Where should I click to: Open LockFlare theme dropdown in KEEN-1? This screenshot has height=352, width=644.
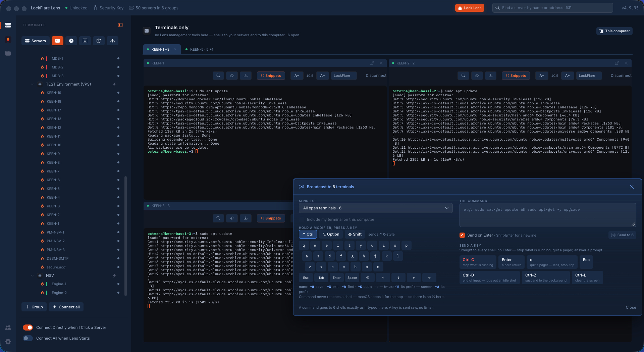click(x=344, y=76)
